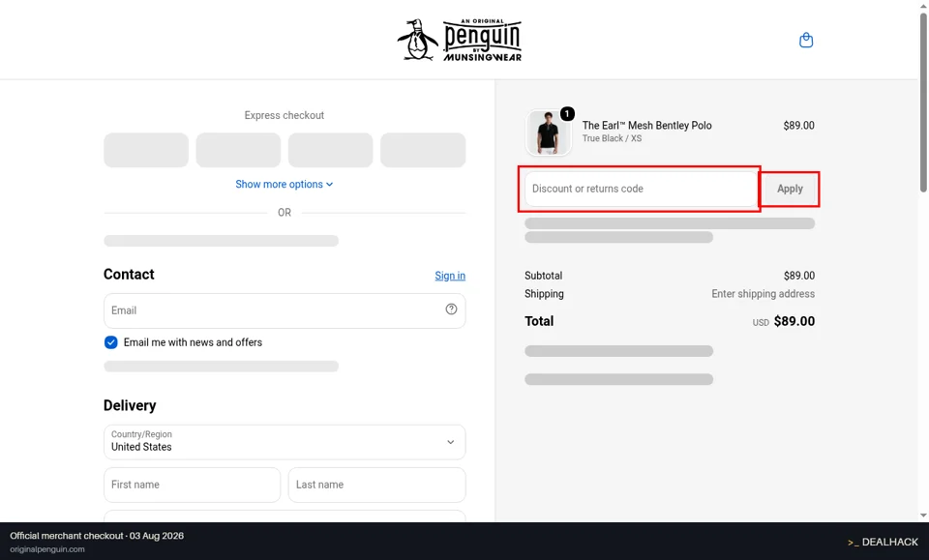This screenshot has height=560, width=929.
Task: Click the USD currency label
Action: 761,323
